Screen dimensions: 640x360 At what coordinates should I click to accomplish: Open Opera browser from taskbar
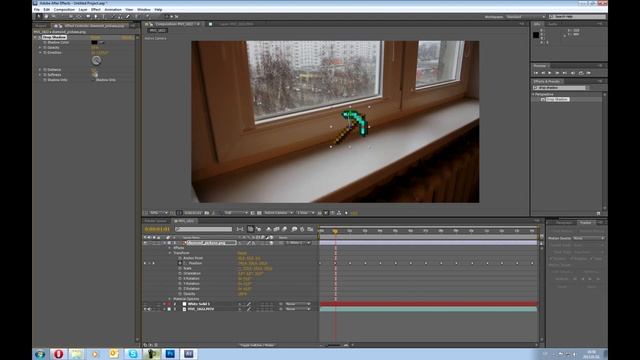[58, 354]
